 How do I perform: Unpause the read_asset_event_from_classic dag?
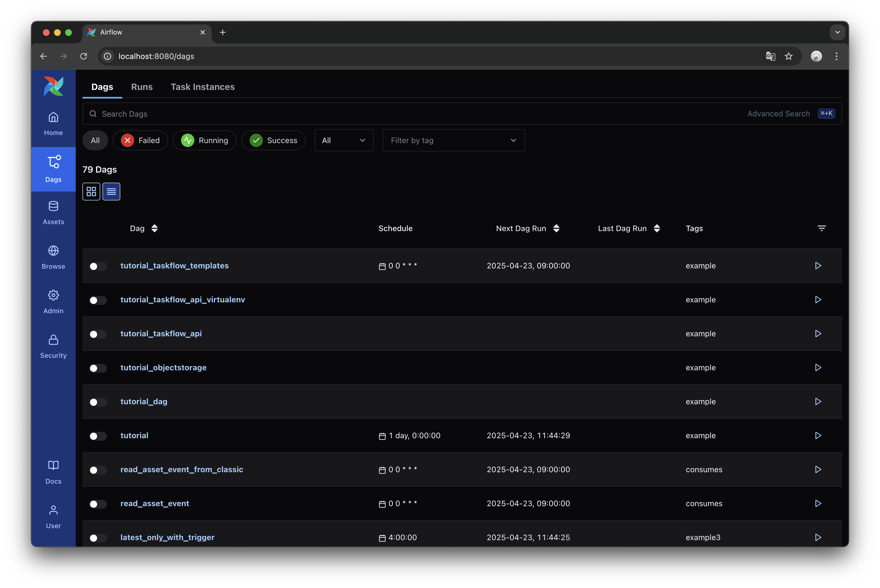tap(98, 470)
